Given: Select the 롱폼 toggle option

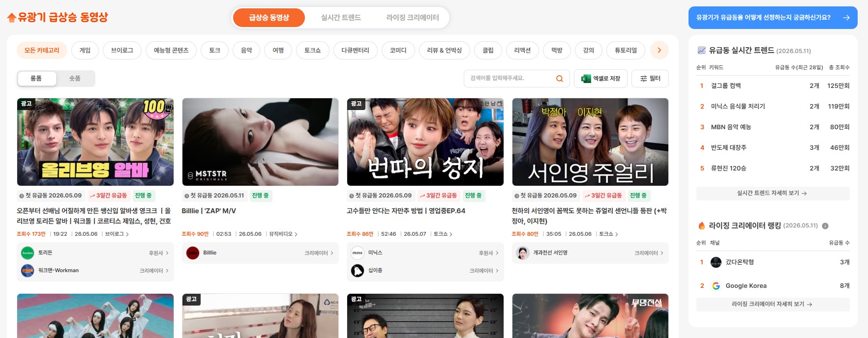Looking at the screenshot, I should coord(36,79).
